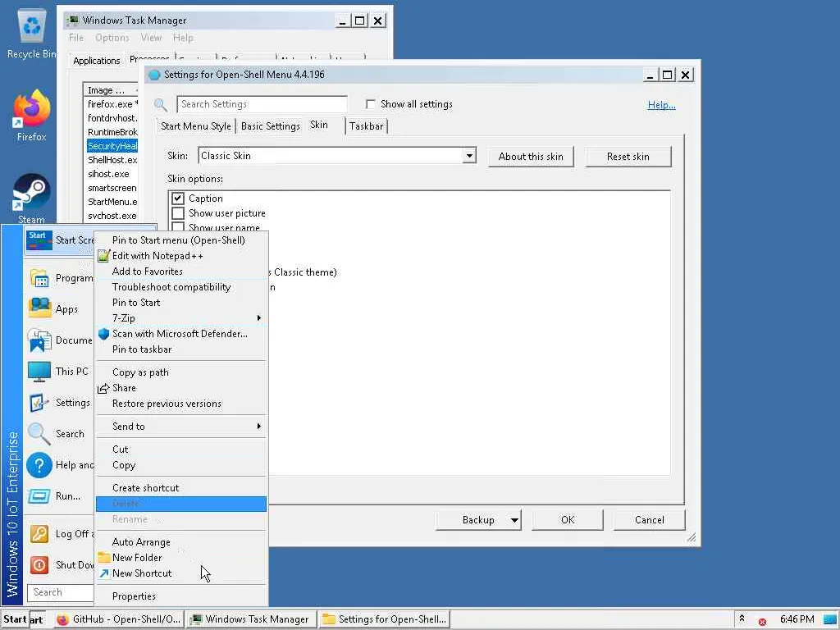
Task: Click the magnifier icon beside Search Settings
Action: coord(160,104)
